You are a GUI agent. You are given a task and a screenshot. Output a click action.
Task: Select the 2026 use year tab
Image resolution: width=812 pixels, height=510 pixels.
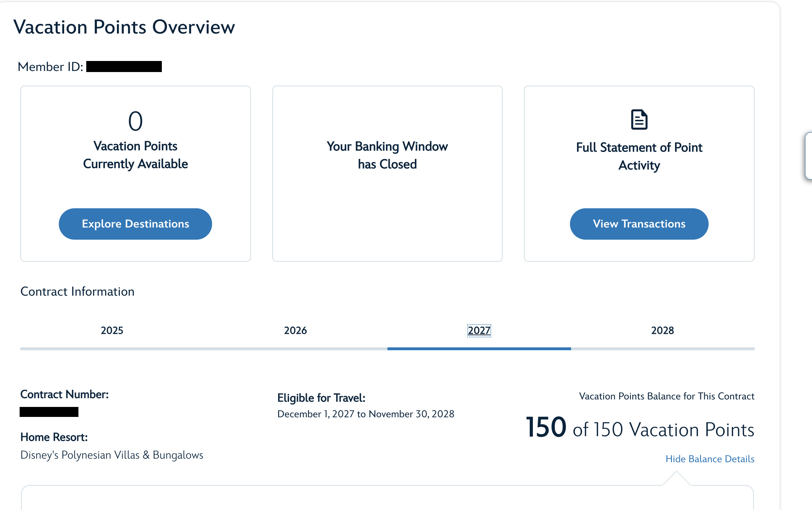(295, 331)
